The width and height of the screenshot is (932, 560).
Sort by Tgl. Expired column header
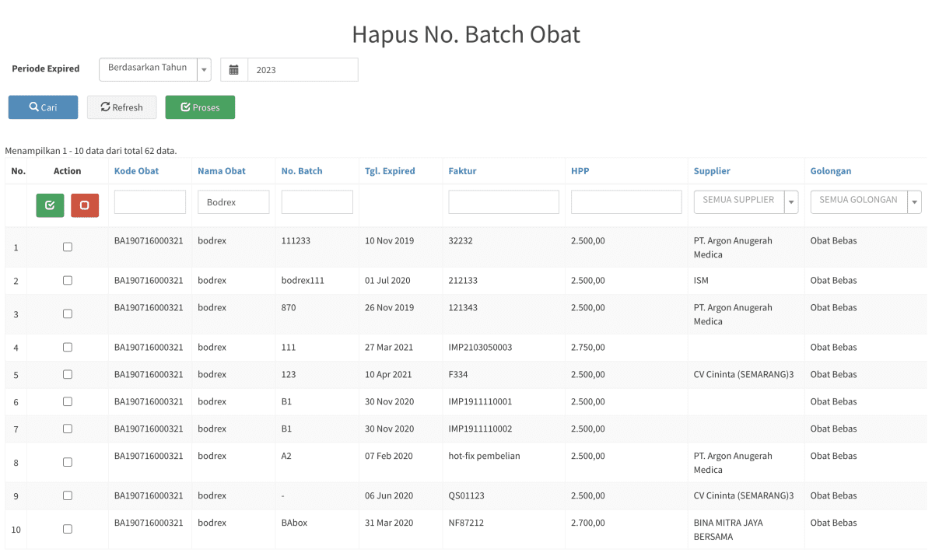click(390, 171)
